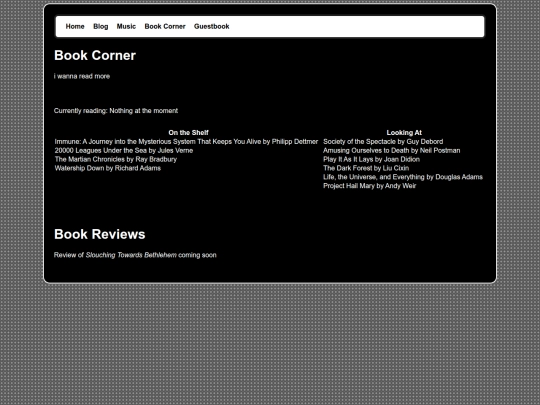Select 'Life, the Universe, and Everything' entry
The height and width of the screenshot is (405, 540).
403,177
